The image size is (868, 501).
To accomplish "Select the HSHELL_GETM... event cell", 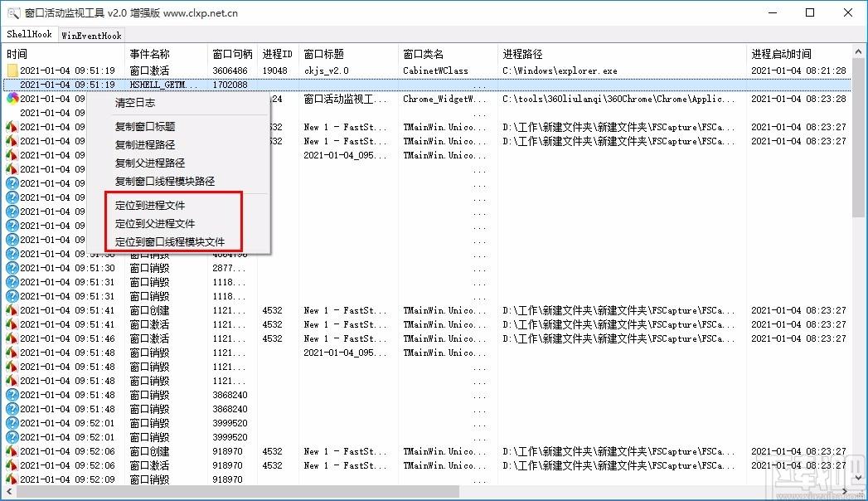I will (x=163, y=85).
